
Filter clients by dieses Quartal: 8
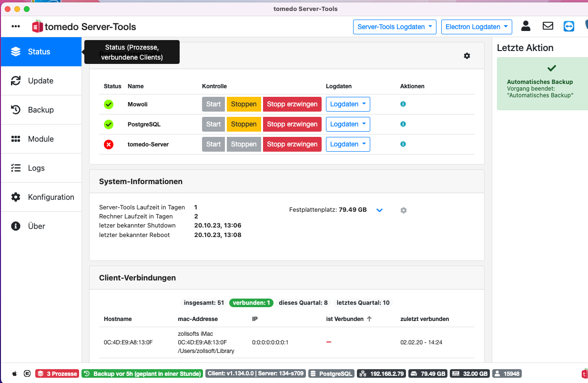point(304,303)
